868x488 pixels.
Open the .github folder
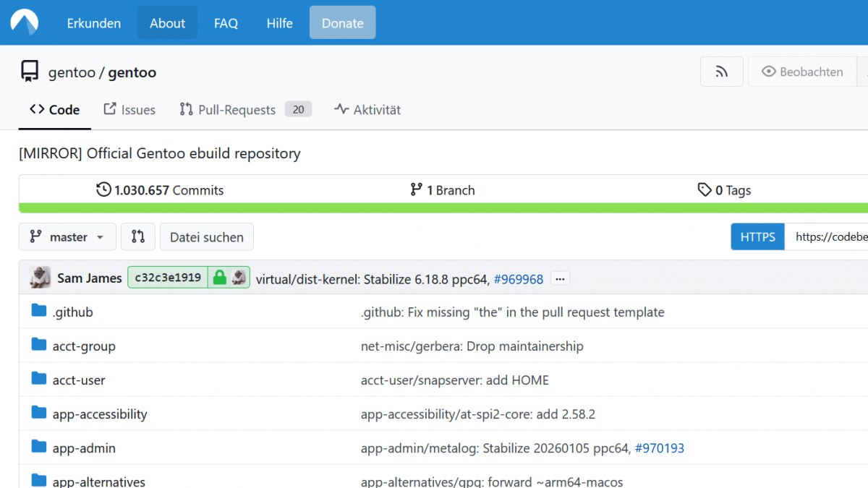pos(72,312)
